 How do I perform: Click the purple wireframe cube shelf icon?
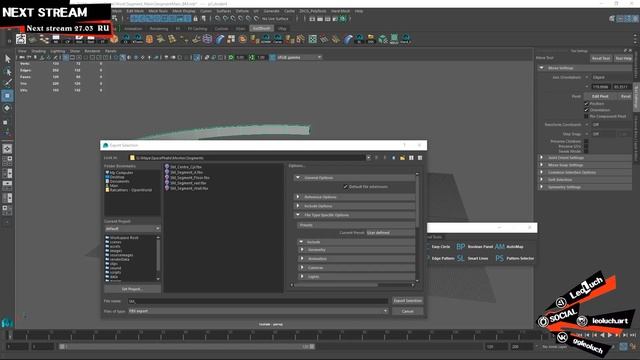(207, 39)
